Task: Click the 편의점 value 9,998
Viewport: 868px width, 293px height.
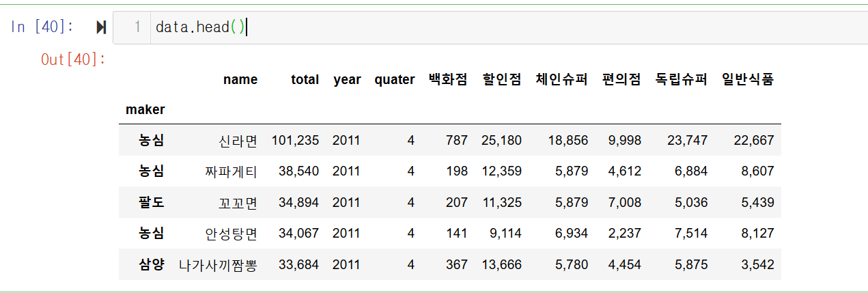Action: click(x=624, y=141)
